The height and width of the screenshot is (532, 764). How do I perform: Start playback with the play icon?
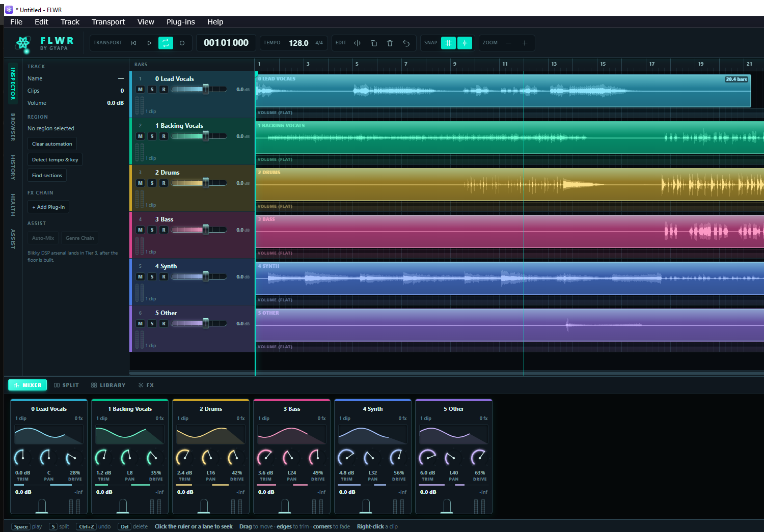(x=149, y=43)
